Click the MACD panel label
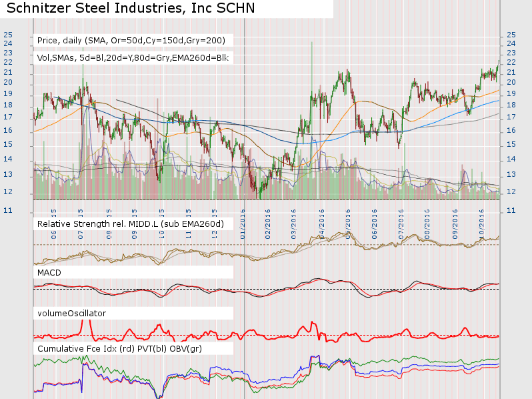 pyautogui.click(x=49, y=273)
